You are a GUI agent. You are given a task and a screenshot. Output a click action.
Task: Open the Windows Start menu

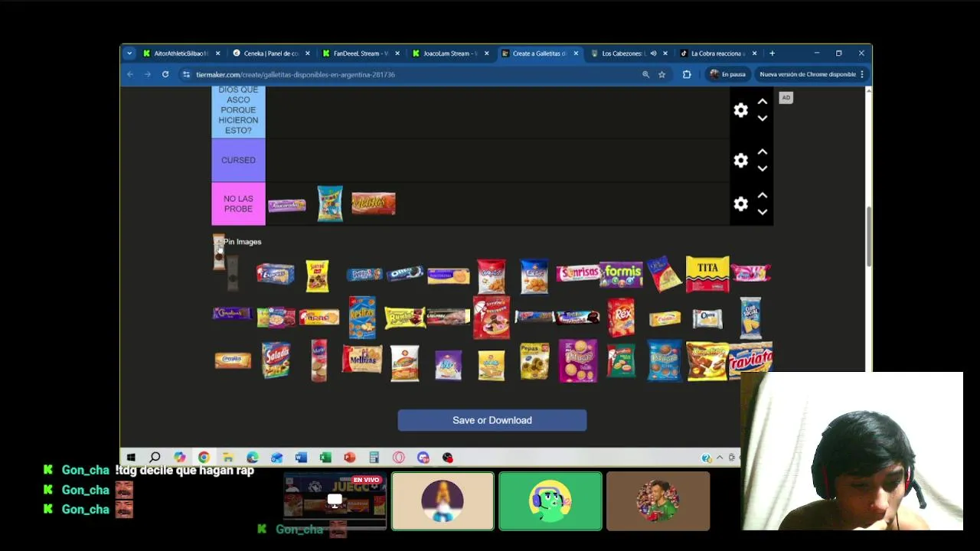(x=131, y=458)
